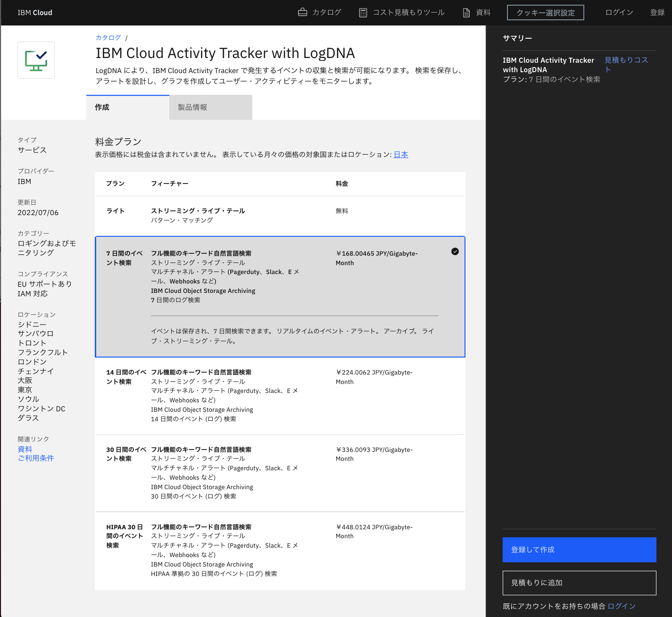Click the 日本 location link
672x617 pixels.
point(401,154)
